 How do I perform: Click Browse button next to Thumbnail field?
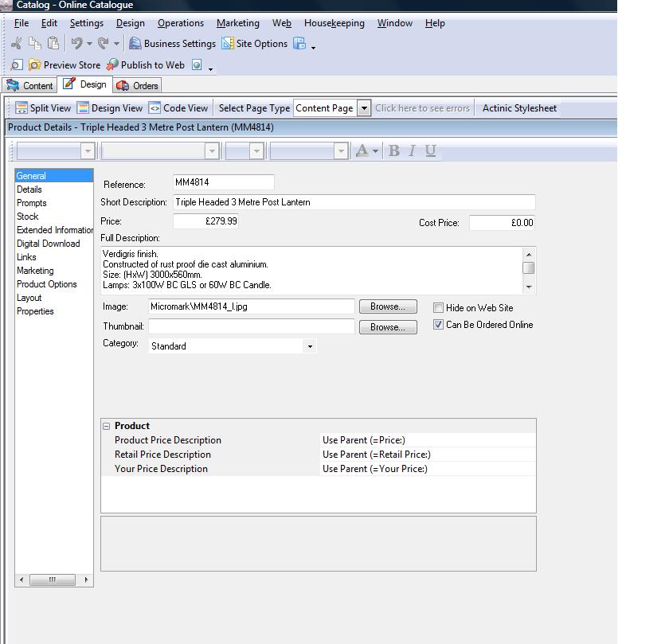(x=388, y=327)
